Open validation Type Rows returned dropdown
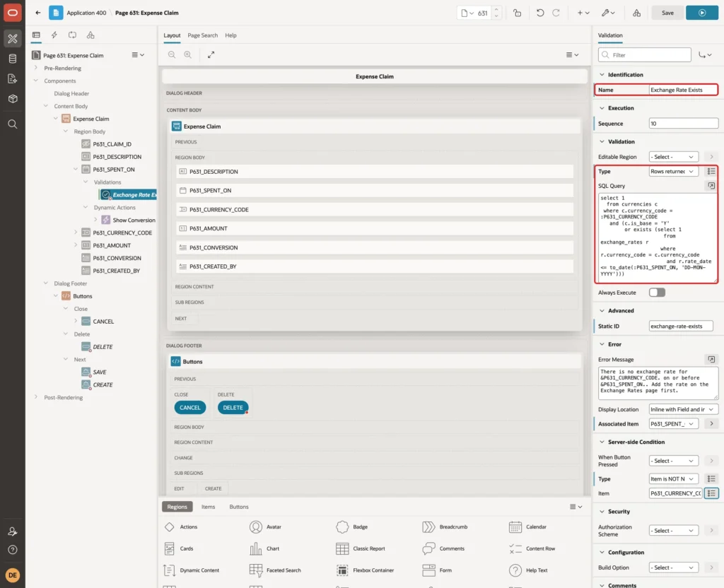Viewport: 724px width, 588px height. pyautogui.click(x=674, y=171)
